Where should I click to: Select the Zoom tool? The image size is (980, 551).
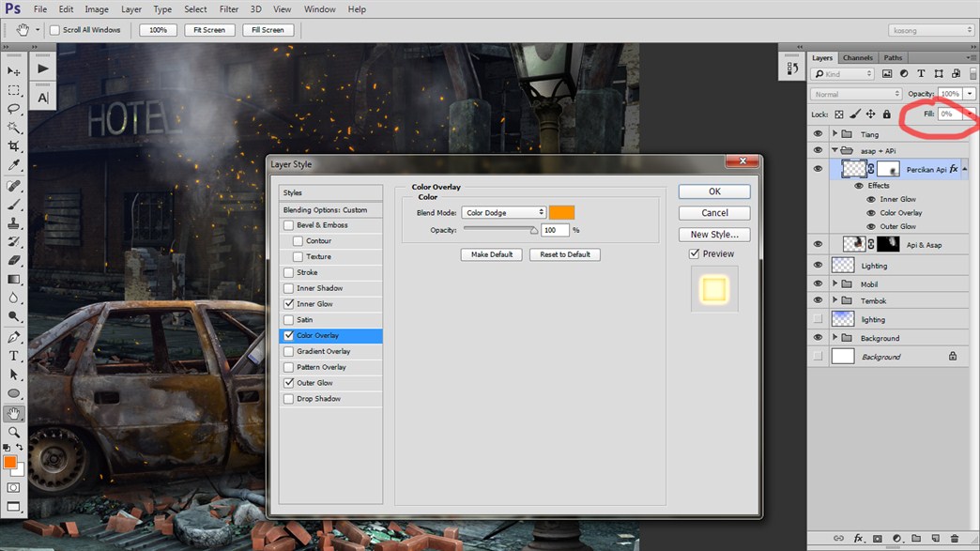(x=14, y=432)
